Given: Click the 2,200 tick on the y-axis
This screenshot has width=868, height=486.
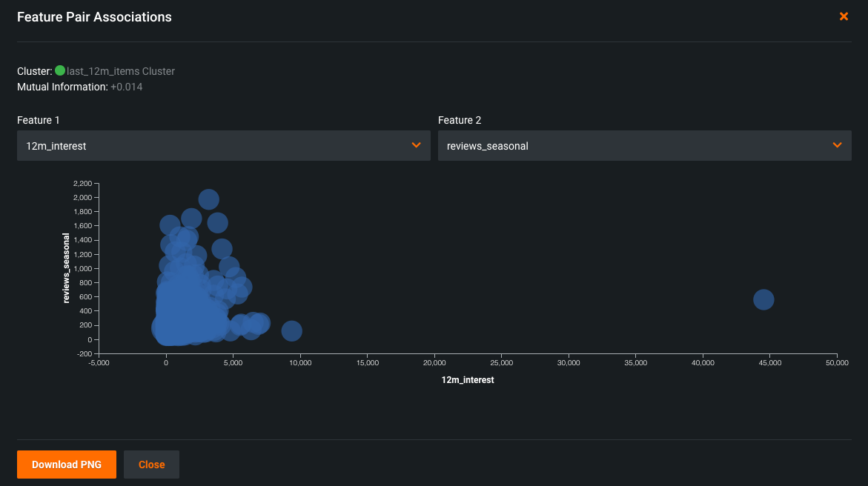Looking at the screenshot, I should (82, 183).
